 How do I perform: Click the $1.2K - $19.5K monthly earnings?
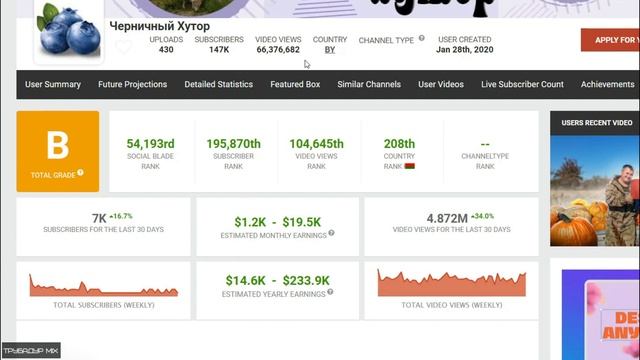(278, 222)
